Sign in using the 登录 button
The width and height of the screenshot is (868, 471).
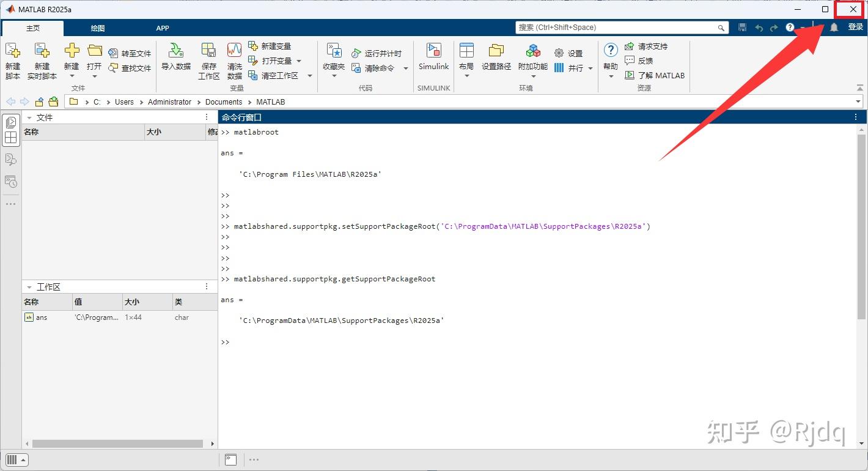click(855, 27)
